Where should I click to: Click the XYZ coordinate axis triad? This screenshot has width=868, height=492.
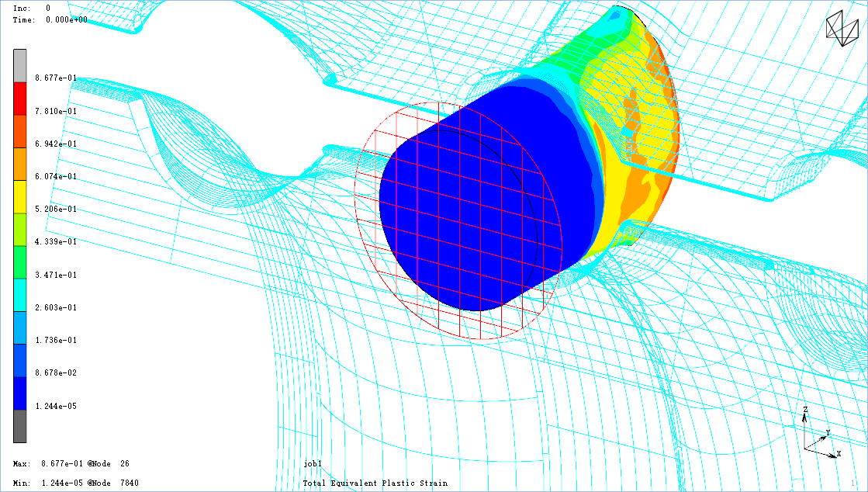tap(821, 434)
